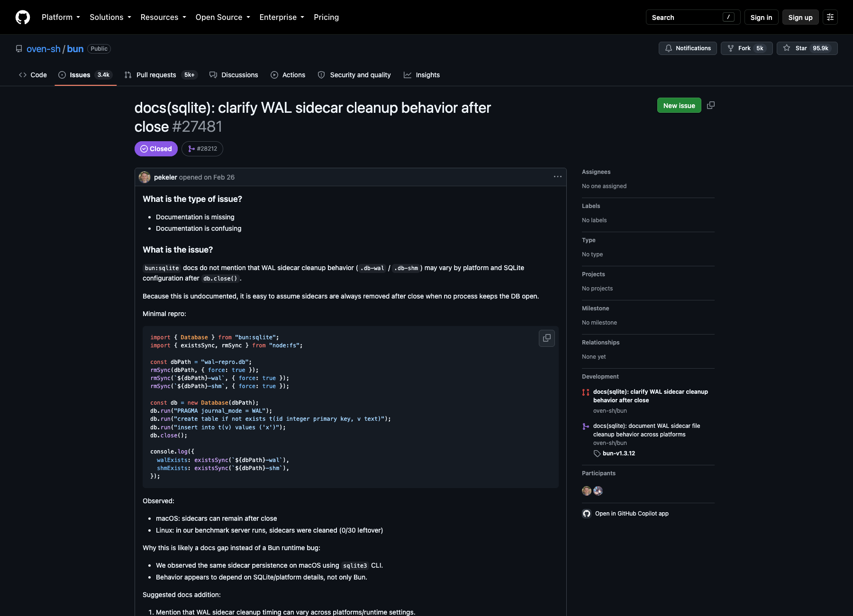Copy the code snippet with copy icon
853x616 pixels.
click(x=547, y=338)
